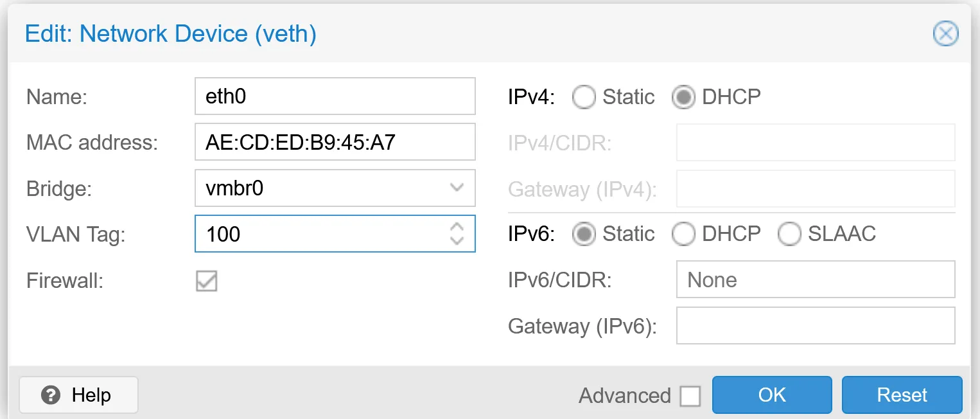Select Static for IPv4
The image size is (980, 419).
584,97
